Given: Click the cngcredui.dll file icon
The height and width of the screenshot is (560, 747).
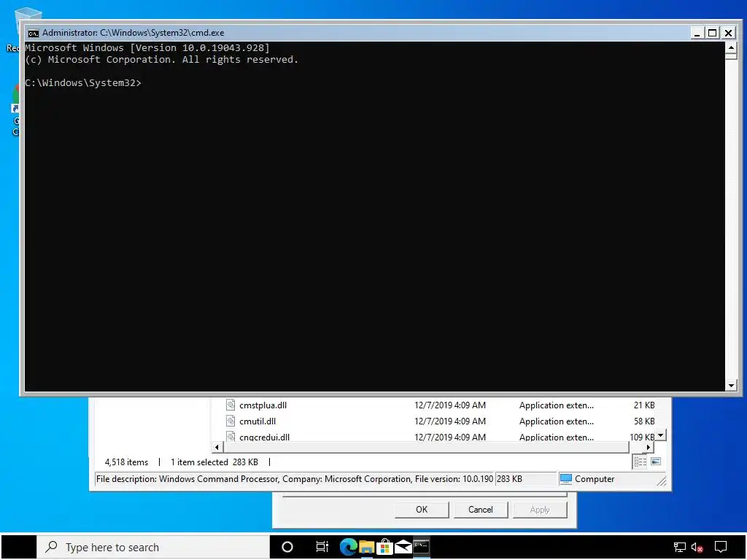Looking at the screenshot, I should tap(231, 436).
